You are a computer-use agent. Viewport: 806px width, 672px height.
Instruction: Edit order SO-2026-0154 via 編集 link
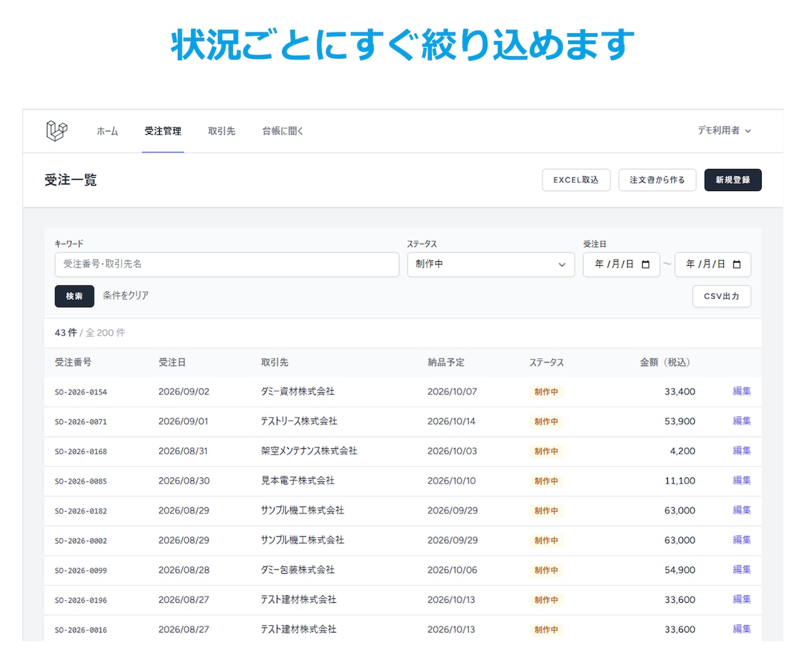742,391
